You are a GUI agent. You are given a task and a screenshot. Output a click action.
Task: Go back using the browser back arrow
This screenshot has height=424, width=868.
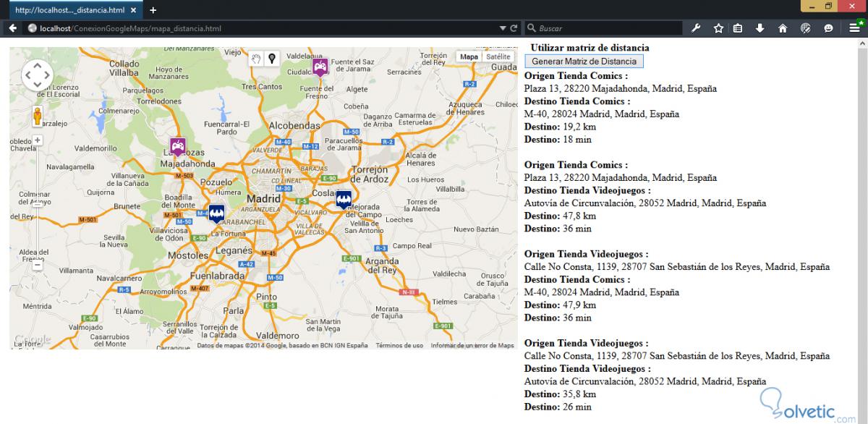[x=13, y=28]
